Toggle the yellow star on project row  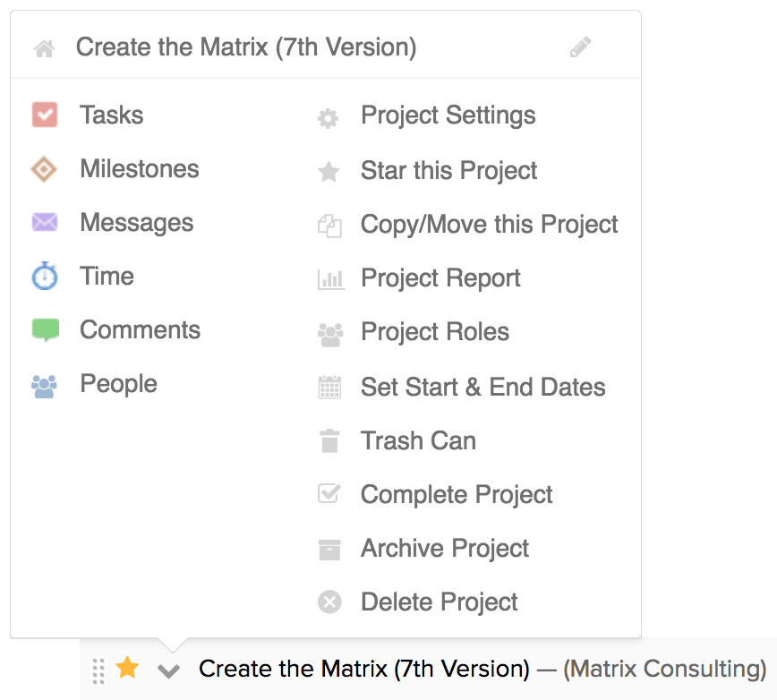point(128,668)
